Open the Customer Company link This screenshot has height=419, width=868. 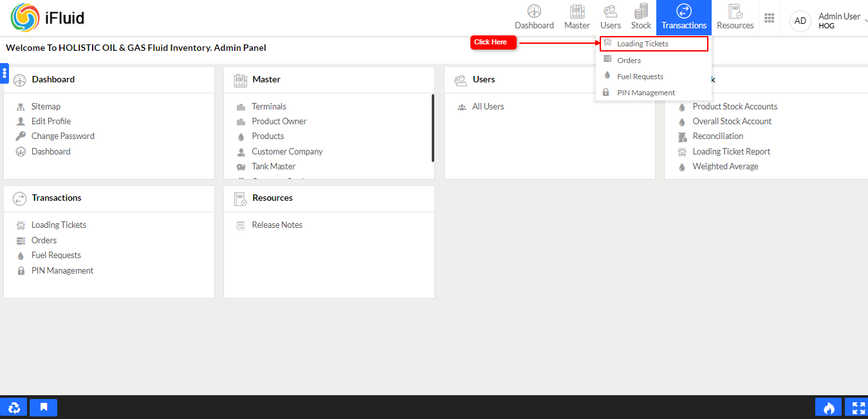tap(287, 151)
